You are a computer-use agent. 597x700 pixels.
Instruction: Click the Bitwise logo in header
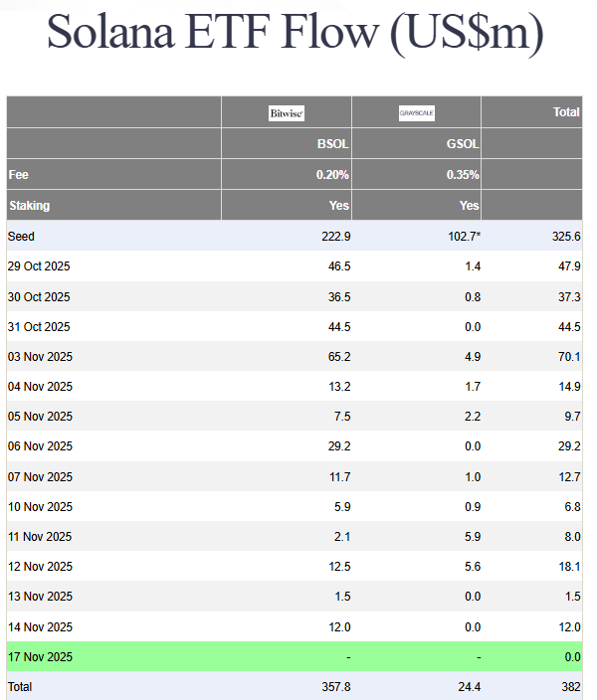pyautogui.click(x=287, y=113)
